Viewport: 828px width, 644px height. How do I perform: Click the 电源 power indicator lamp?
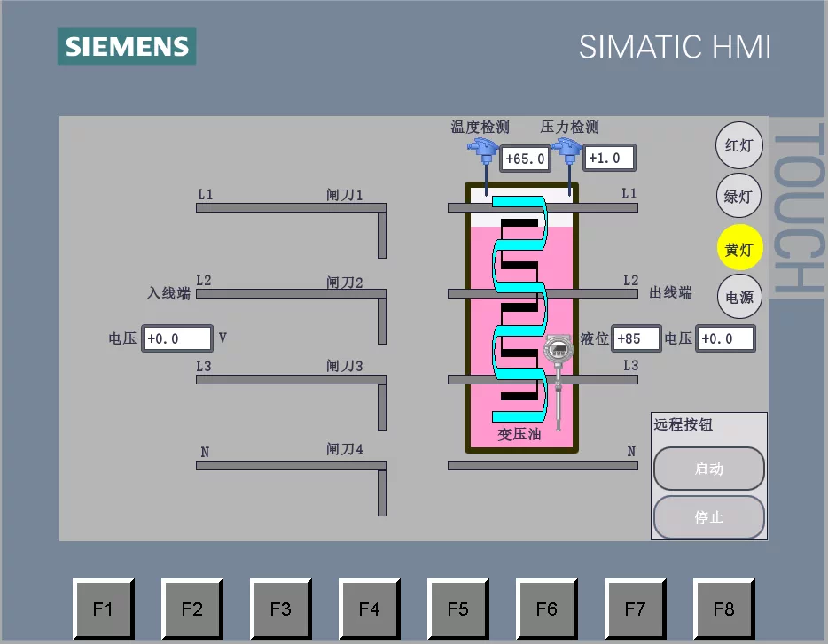[x=738, y=297]
